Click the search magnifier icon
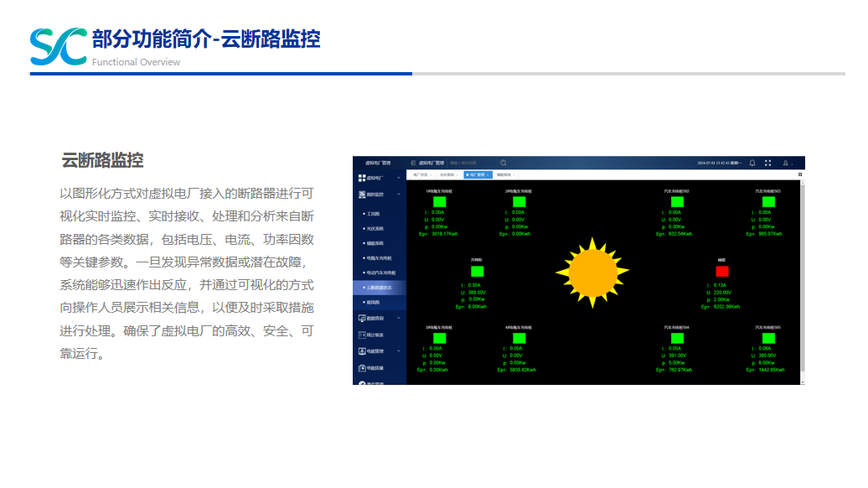The image size is (868, 488). click(504, 163)
